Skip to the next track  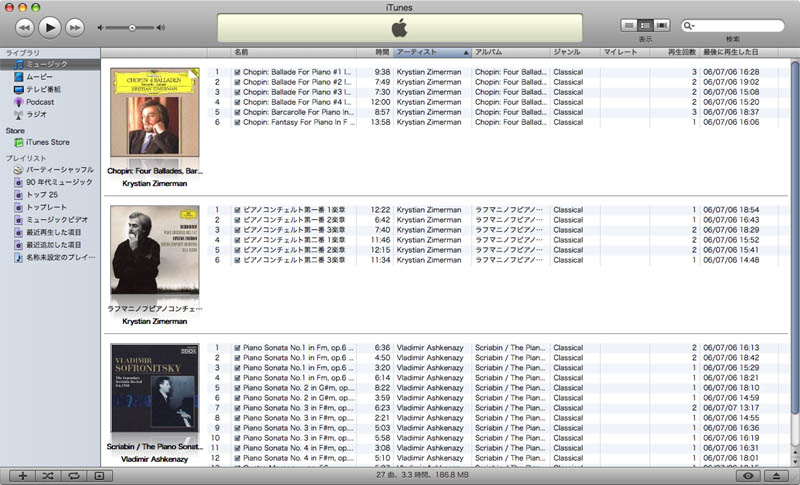pos(75,27)
